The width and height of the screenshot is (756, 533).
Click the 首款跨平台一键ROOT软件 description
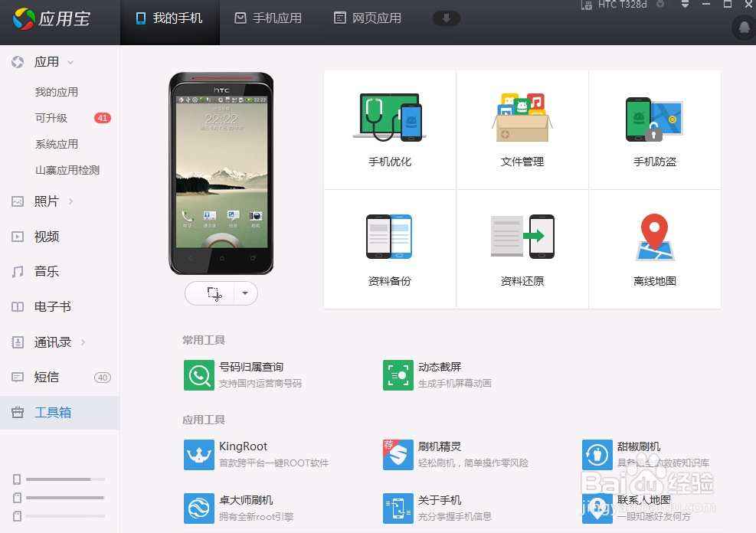click(274, 463)
